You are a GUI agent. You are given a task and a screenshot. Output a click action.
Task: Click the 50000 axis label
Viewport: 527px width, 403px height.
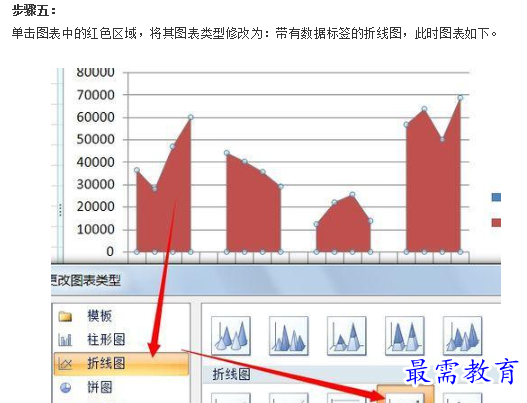point(95,139)
